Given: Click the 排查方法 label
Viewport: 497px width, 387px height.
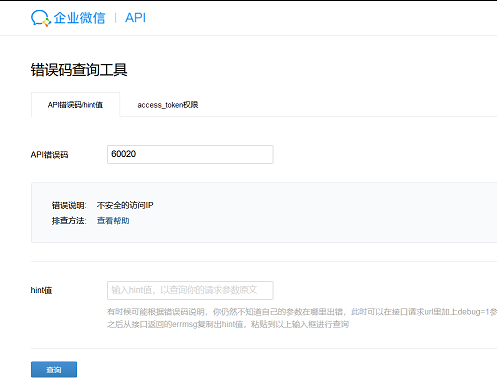Looking at the screenshot, I should pos(69,221).
